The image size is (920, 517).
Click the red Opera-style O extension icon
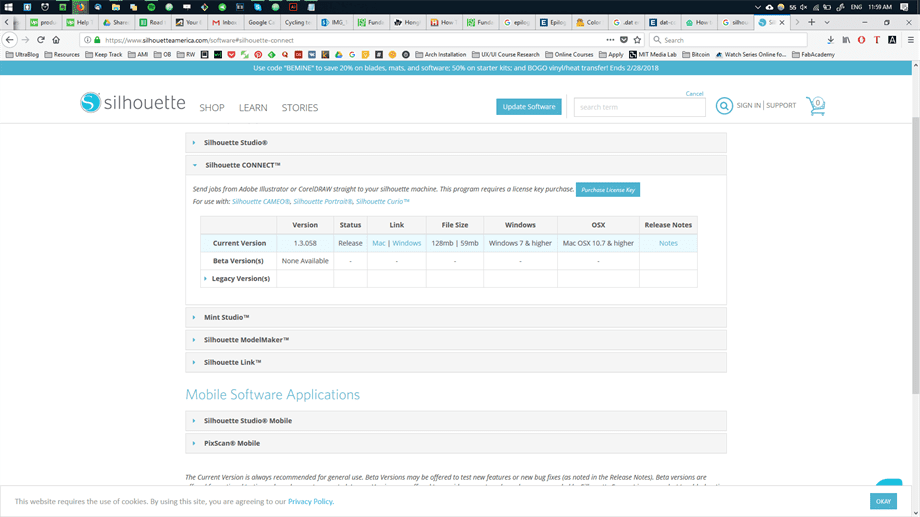pos(861,40)
